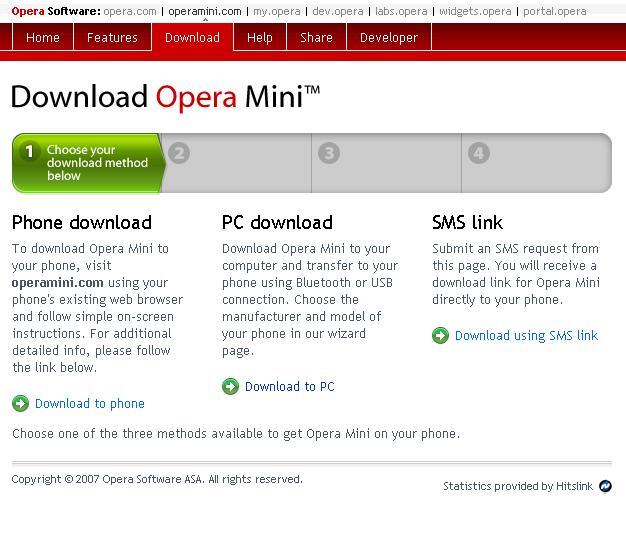Click step 3 number circle in progress bar
626x533 pixels.
pyautogui.click(x=329, y=153)
